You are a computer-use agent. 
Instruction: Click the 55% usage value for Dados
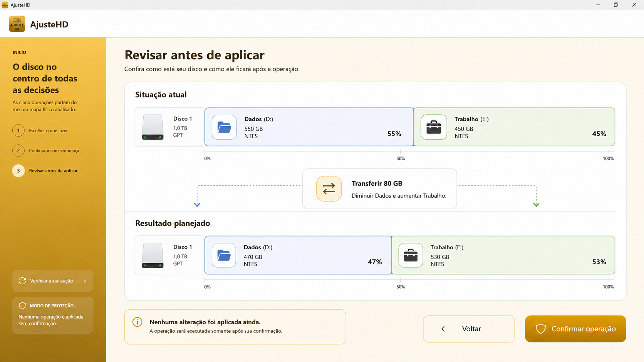coord(394,133)
